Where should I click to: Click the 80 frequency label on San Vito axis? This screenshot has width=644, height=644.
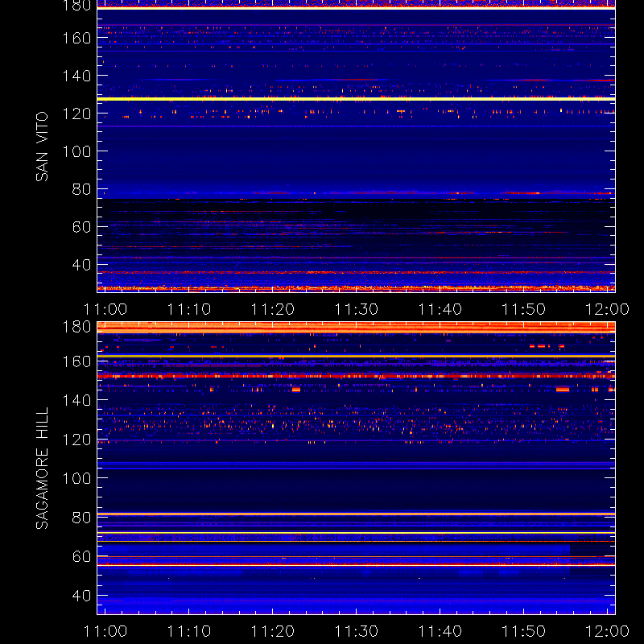(82, 189)
